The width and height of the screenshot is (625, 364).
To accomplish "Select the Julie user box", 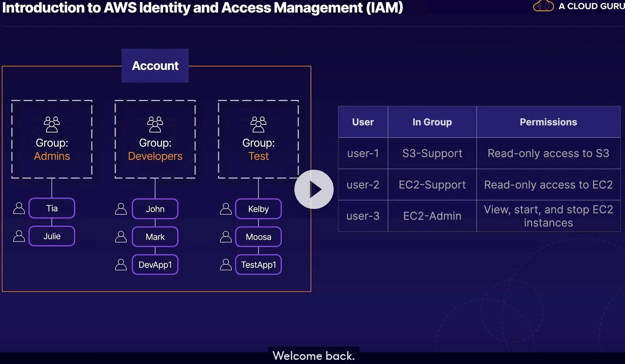I will pyautogui.click(x=52, y=236).
